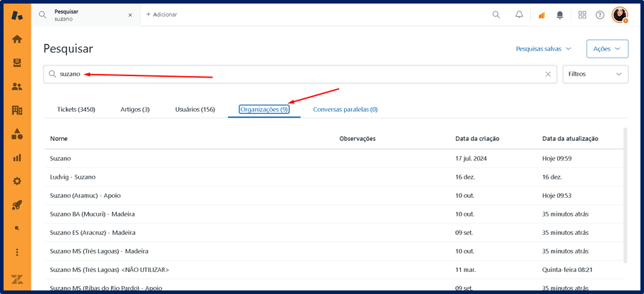Expand the Pesquisas salvas dropdown

(x=544, y=49)
